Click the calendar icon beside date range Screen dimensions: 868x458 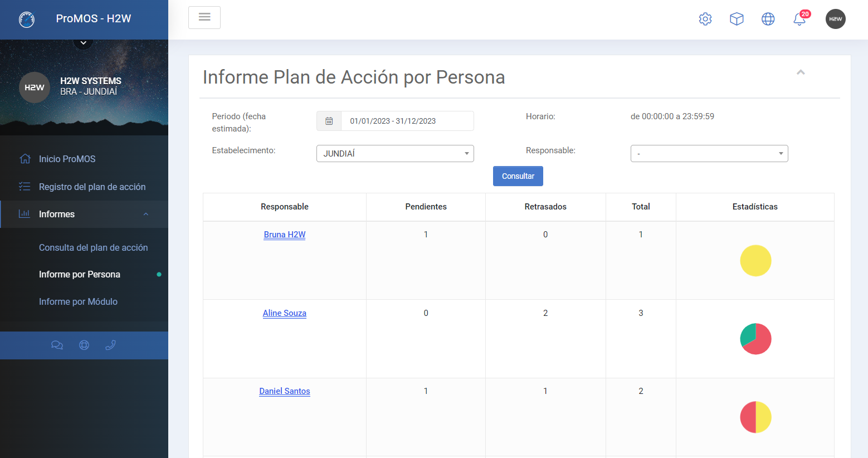pyautogui.click(x=329, y=121)
